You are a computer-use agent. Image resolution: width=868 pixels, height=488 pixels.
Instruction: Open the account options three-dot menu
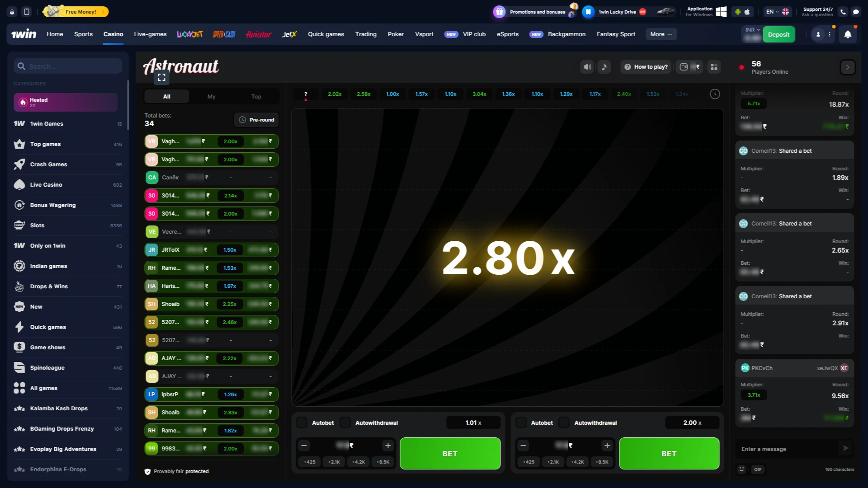point(830,34)
